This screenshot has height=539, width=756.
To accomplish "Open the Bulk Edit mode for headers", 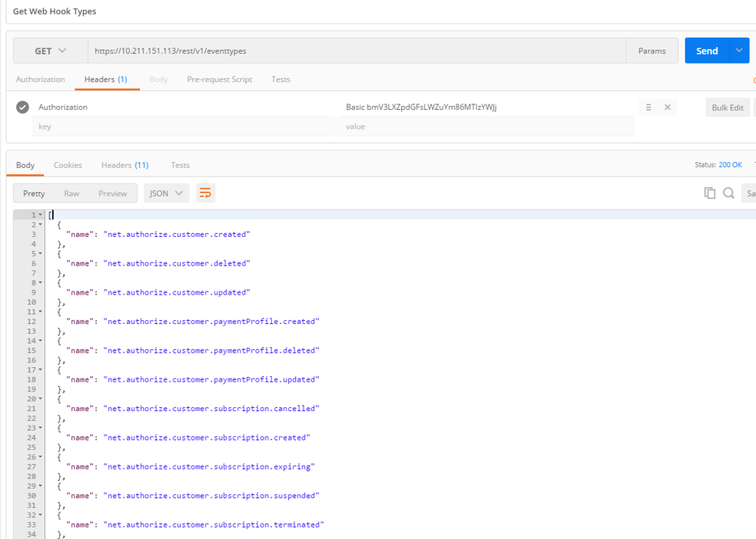I will pyautogui.click(x=726, y=107).
